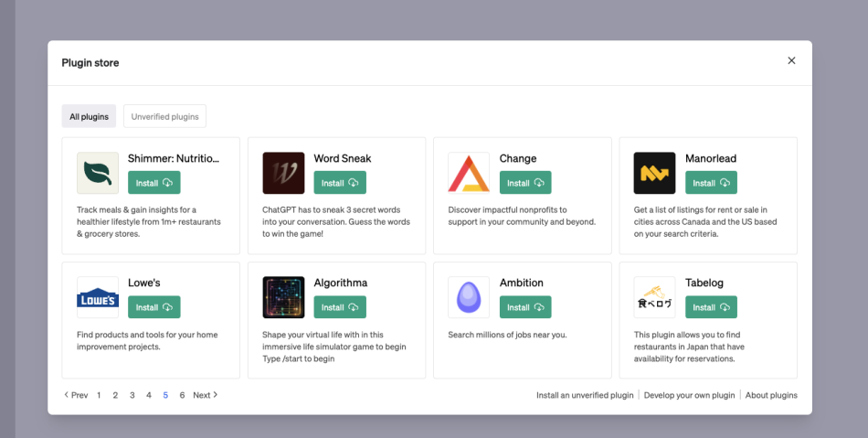Click the Manorlead plugin logo

click(x=654, y=173)
